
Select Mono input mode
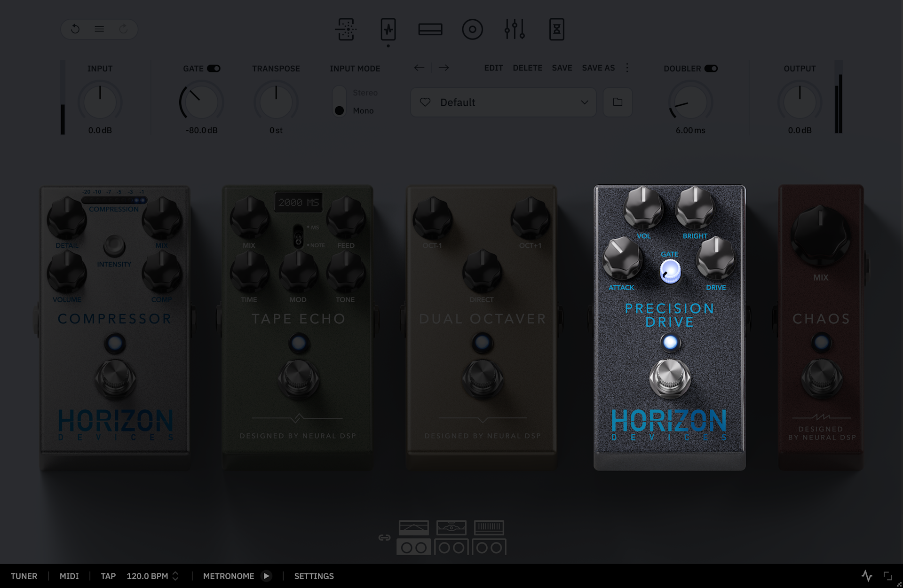pos(363,110)
